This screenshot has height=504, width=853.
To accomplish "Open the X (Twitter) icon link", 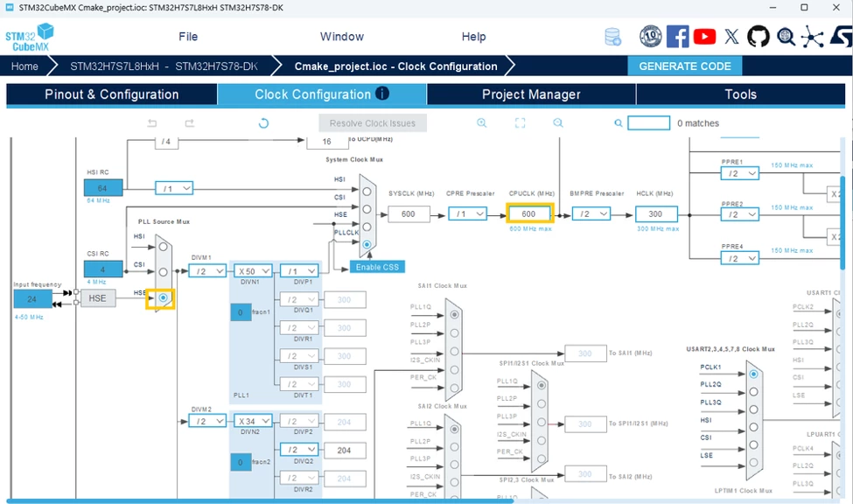I will [x=731, y=37].
